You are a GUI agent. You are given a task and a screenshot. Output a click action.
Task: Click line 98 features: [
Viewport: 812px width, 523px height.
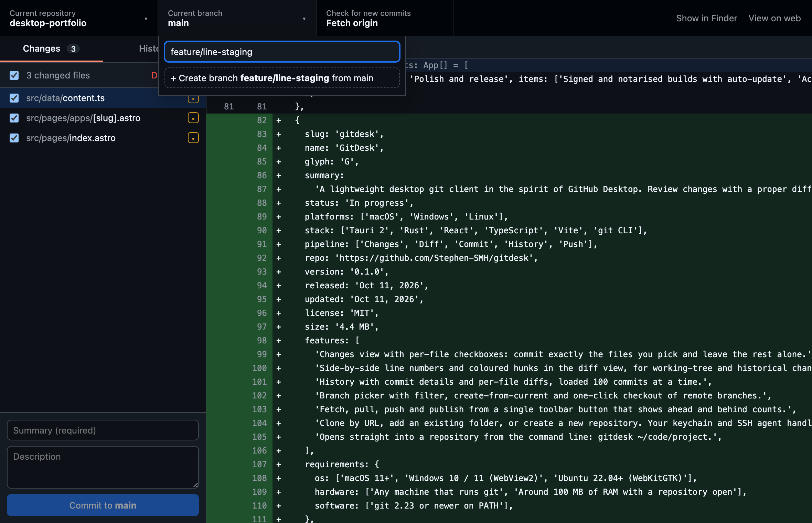(x=332, y=340)
